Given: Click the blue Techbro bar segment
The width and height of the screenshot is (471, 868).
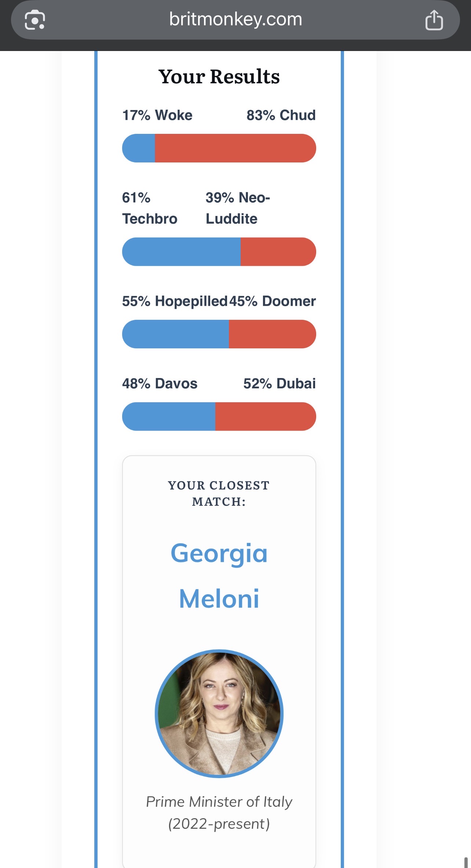Looking at the screenshot, I should pos(181,252).
